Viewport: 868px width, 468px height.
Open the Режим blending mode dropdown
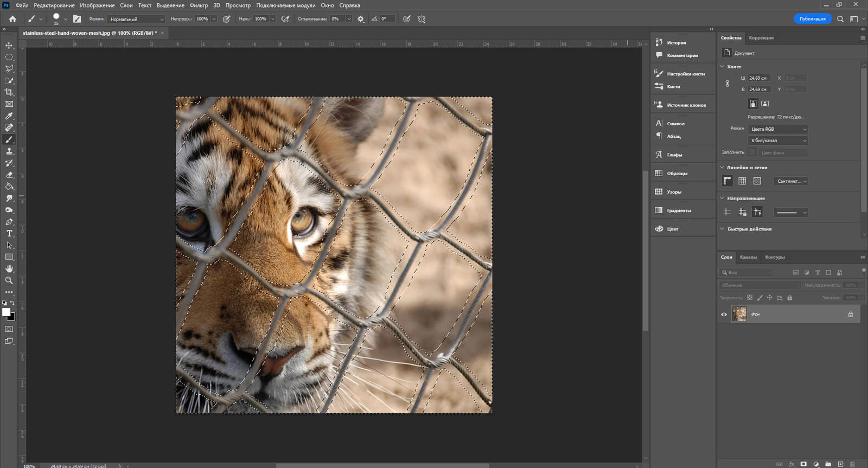click(x=136, y=19)
